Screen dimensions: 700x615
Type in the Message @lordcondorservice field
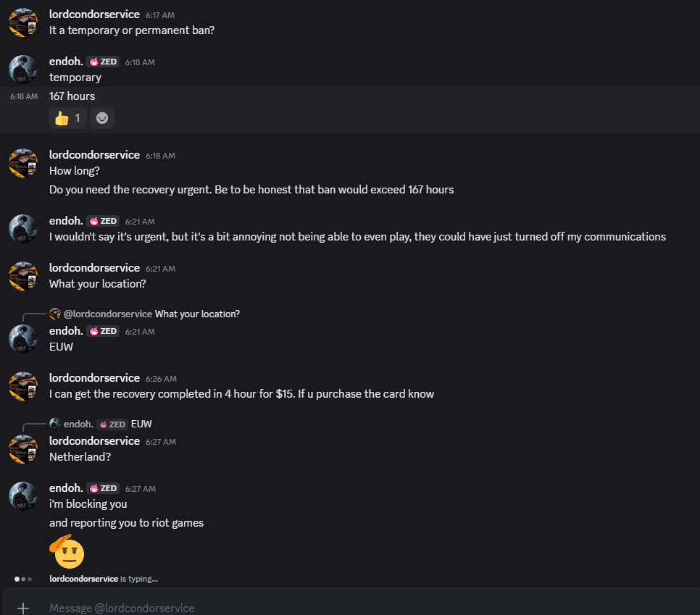click(362, 608)
